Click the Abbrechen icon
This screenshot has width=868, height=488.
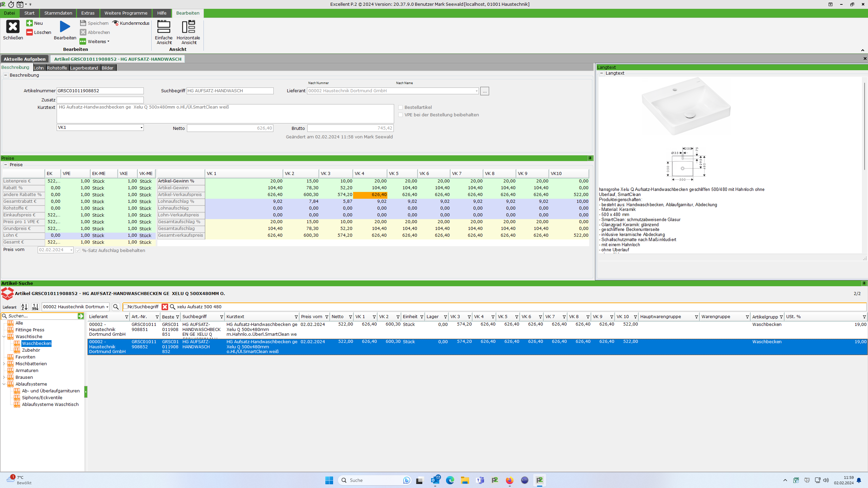click(83, 32)
